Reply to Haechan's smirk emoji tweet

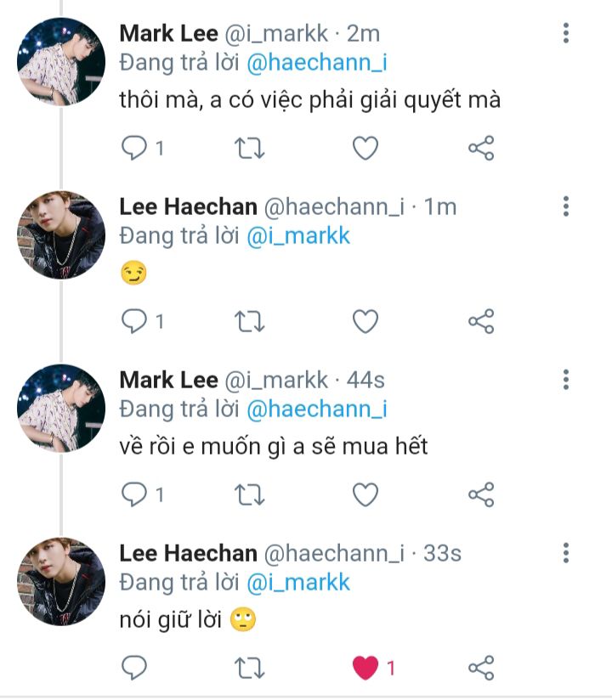(x=134, y=321)
